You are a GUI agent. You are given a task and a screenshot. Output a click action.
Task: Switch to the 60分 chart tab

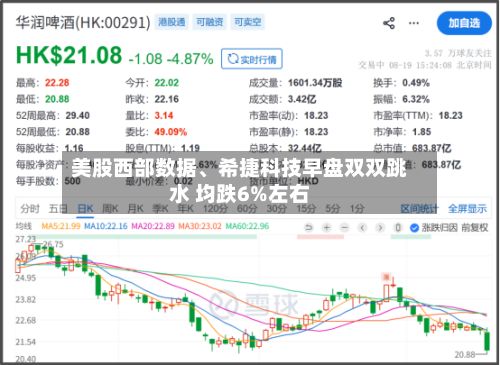[x=247, y=209]
